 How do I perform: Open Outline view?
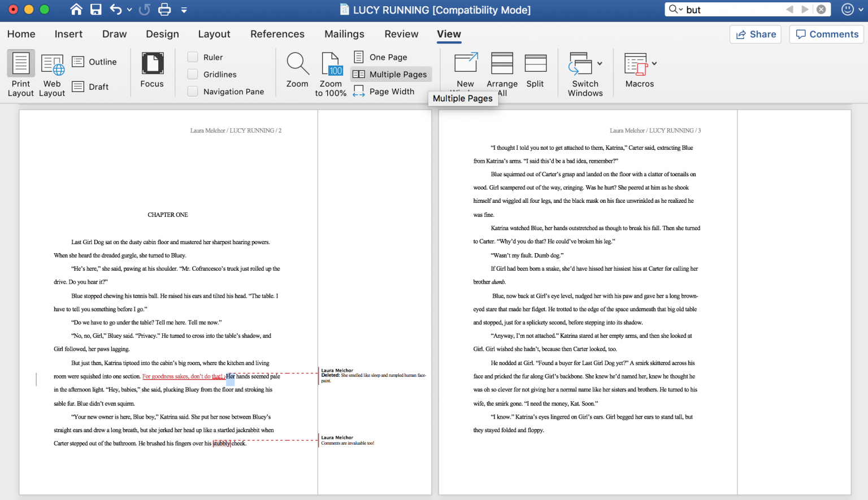point(95,61)
